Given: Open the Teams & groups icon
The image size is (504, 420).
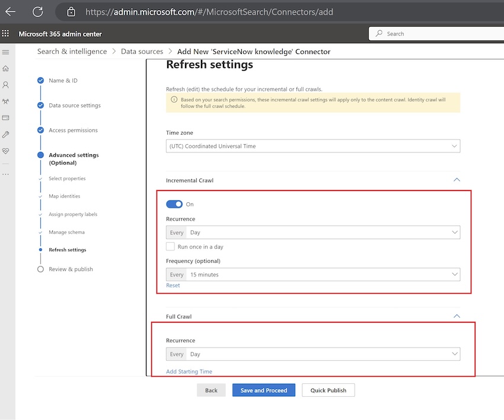Looking at the screenshot, I should (x=6, y=101).
